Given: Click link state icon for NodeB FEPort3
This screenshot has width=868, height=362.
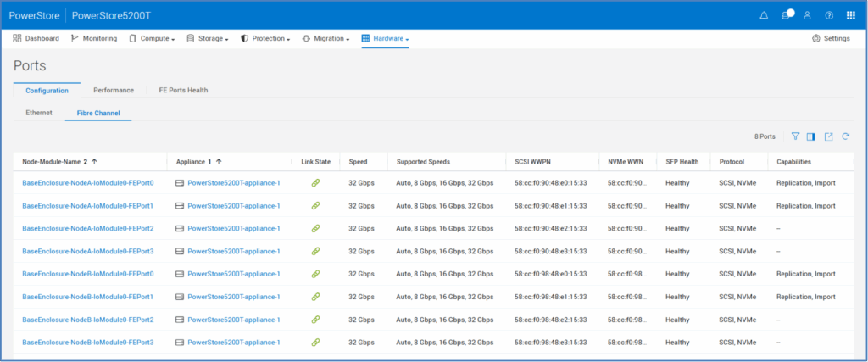Looking at the screenshot, I should click(315, 342).
